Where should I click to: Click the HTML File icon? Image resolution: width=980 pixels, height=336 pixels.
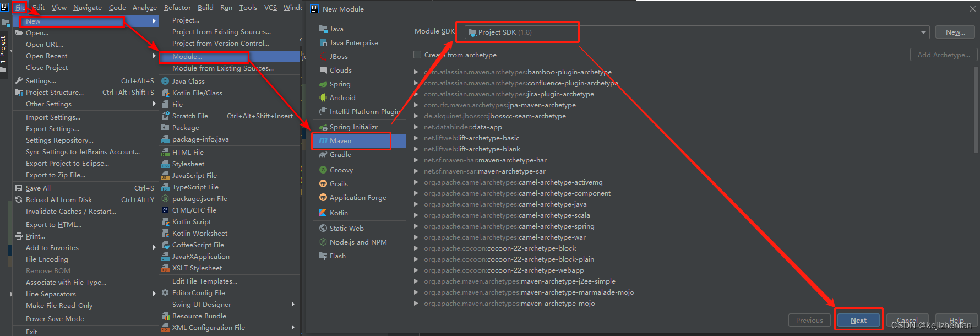(165, 152)
